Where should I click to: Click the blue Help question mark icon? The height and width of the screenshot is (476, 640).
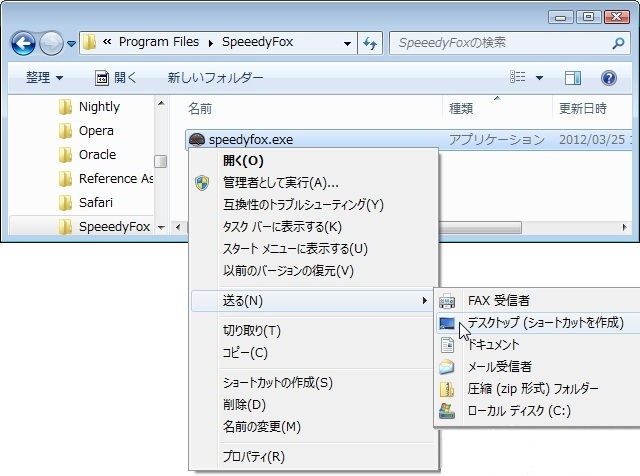click(x=609, y=78)
